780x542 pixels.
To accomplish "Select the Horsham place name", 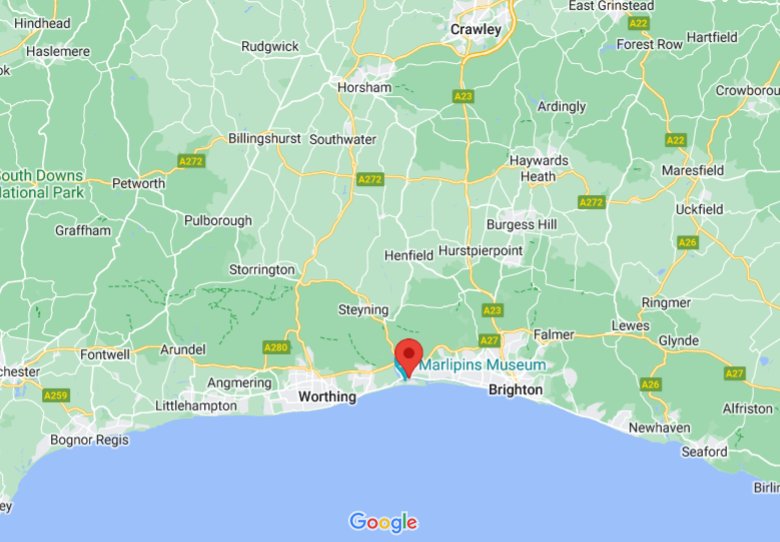I will [364, 88].
